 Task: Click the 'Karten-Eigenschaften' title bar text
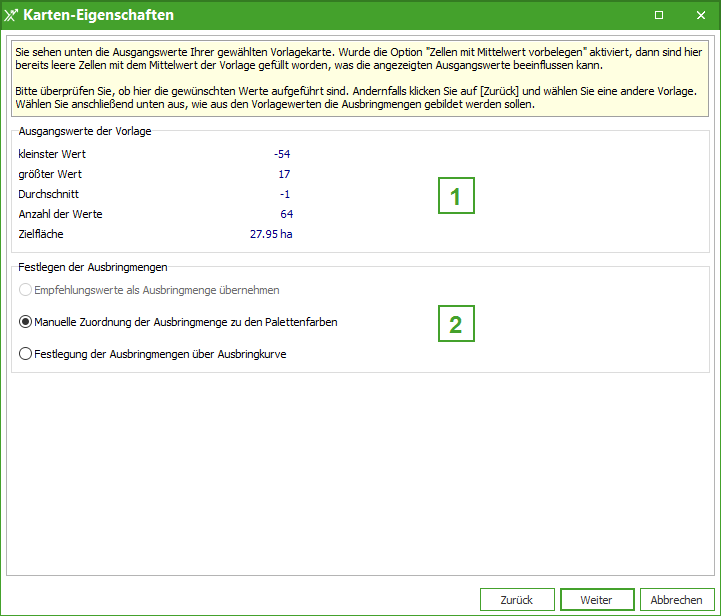coord(98,15)
